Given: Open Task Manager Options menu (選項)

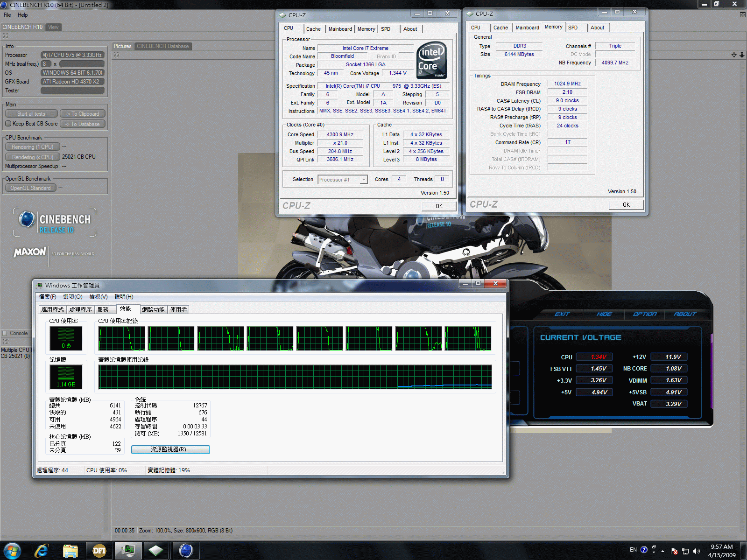Looking at the screenshot, I should 72,297.
